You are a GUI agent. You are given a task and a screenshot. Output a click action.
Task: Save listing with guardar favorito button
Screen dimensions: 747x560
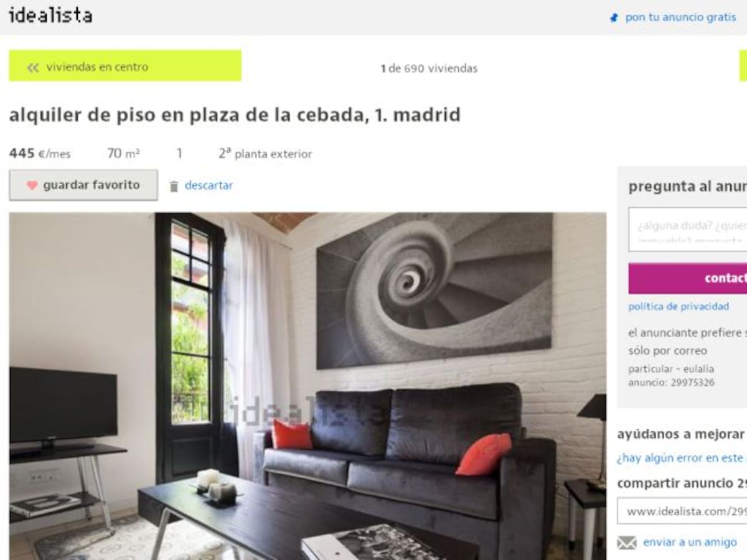coord(83,185)
